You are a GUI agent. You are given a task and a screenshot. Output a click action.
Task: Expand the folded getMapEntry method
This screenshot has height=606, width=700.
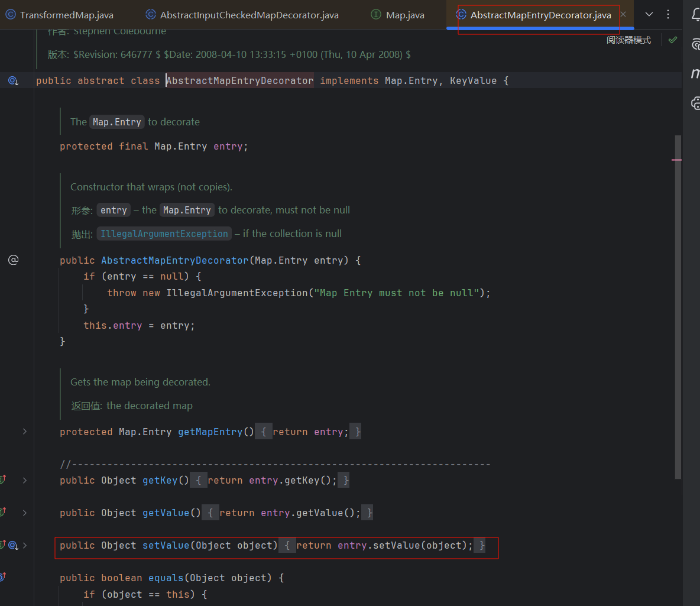tap(24, 432)
